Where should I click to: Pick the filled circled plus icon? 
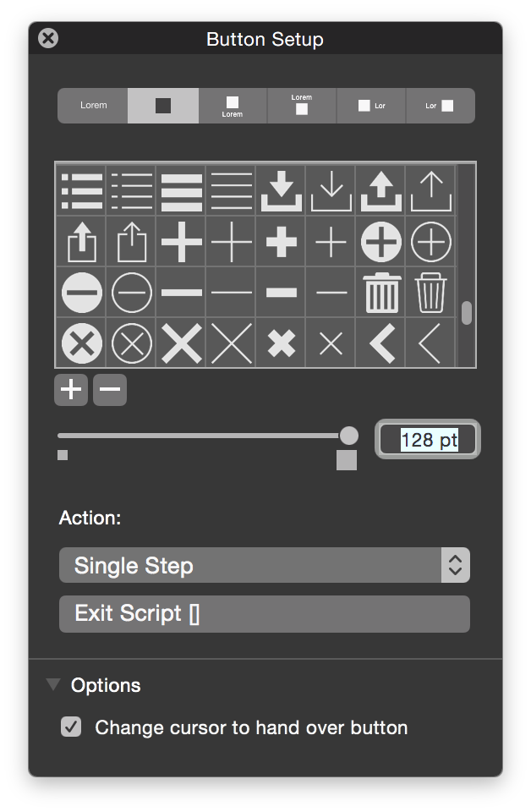[x=381, y=242]
